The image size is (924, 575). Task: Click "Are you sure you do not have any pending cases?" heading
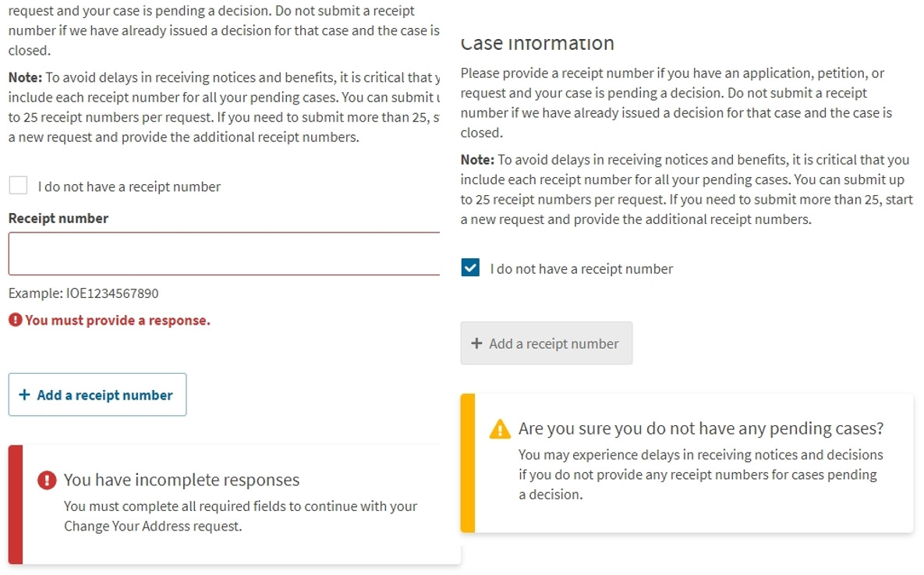(701, 429)
